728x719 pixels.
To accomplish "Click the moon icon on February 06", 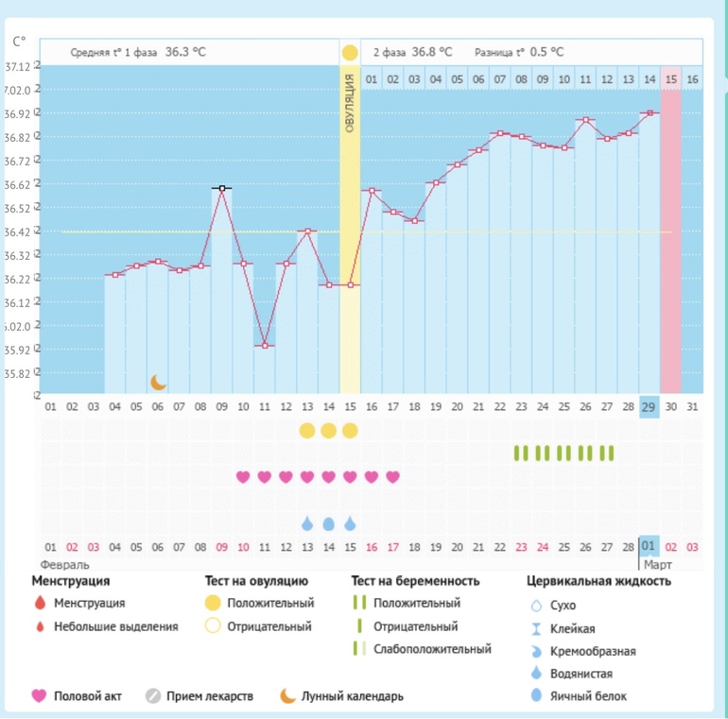I will tap(158, 382).
